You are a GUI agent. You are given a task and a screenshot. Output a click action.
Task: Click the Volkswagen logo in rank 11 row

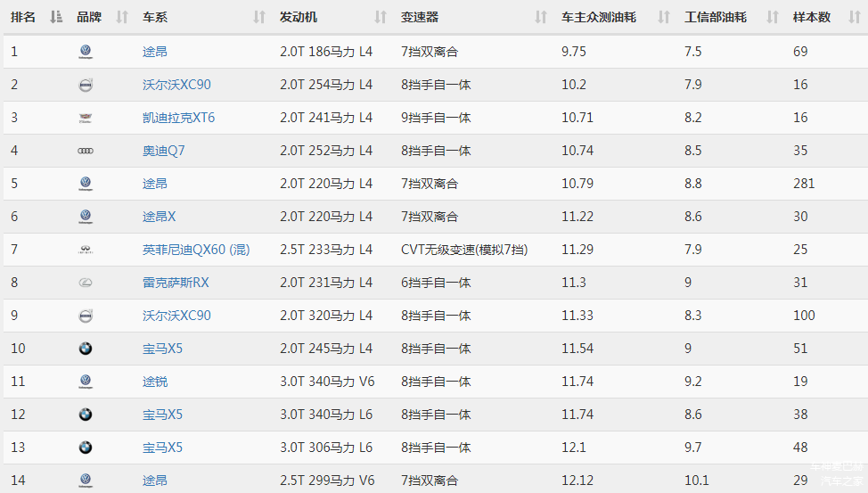[x=85, y=382]
